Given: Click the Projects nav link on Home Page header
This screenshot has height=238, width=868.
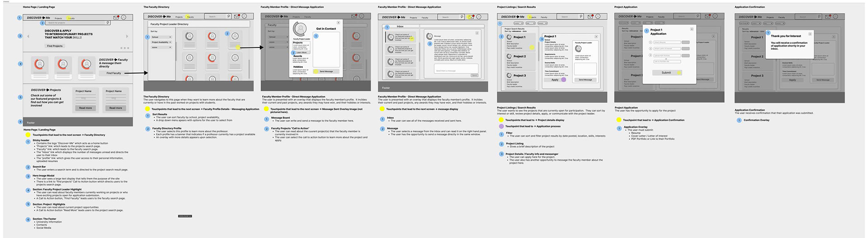Looking at the screenshot, I should point(58,19).
